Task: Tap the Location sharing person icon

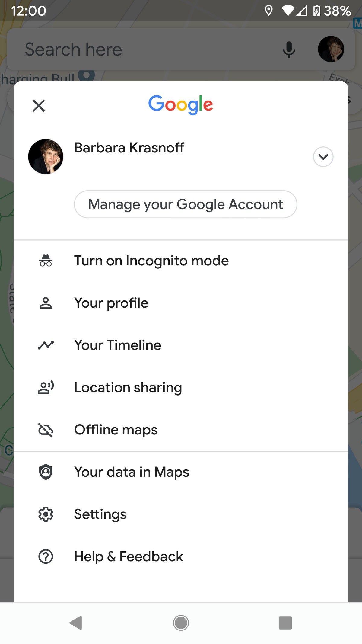Action: point(46,387)
